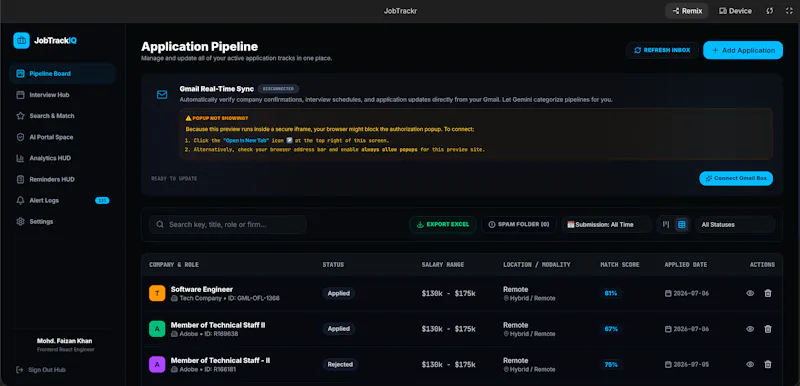
Task: Click the Device preview button
Action: [735, 11]
